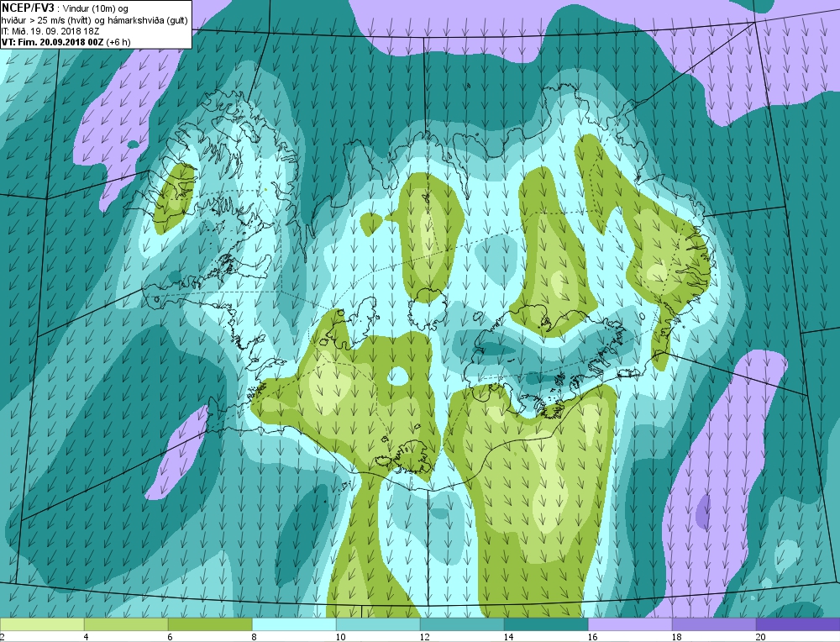Screen dimensions: 840x642
Task: Click the legend scale label "14"
Action: tap(509, 637)
